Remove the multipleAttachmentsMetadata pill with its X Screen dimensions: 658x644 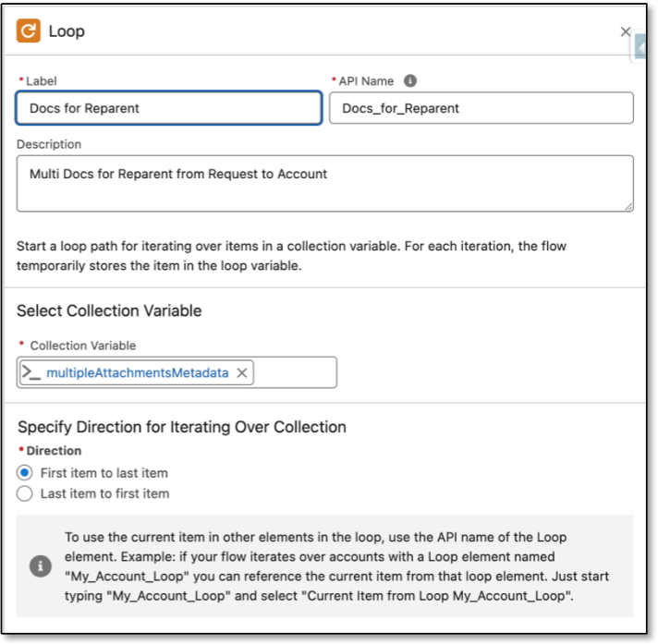click(242, 373)
